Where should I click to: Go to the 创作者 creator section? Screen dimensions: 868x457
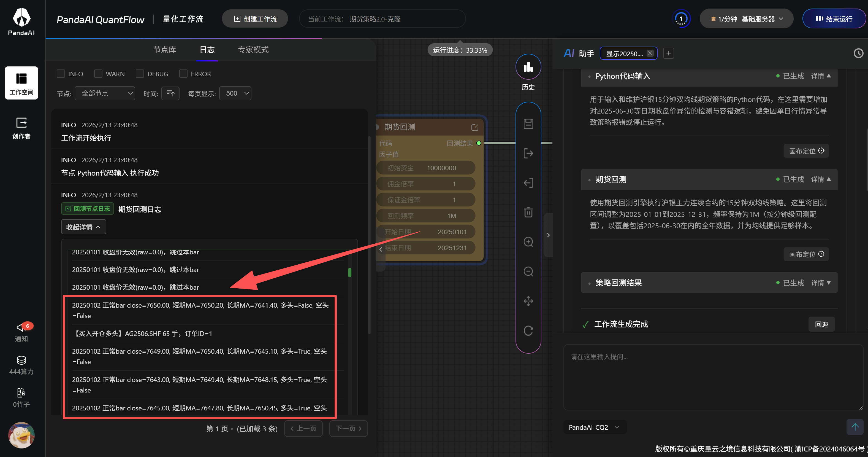(21, 128)
